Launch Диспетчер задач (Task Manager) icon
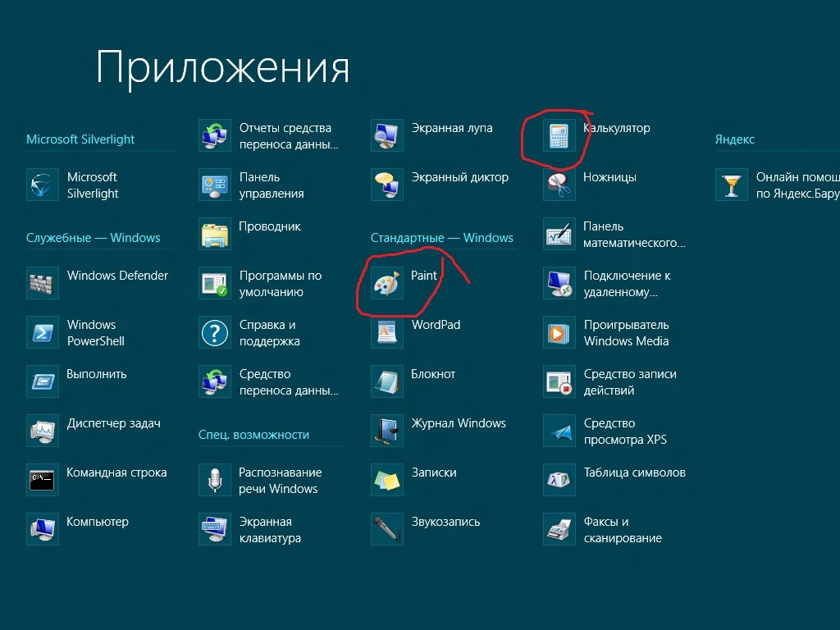 43,431
